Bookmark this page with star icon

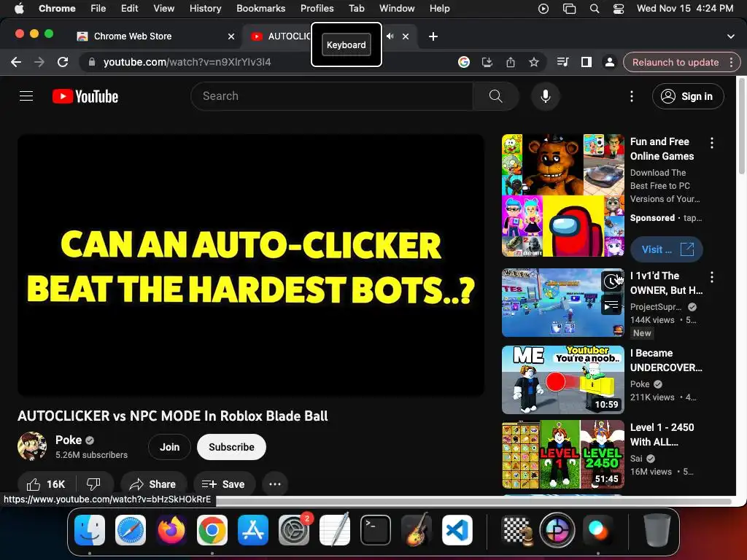coord(533,62)
